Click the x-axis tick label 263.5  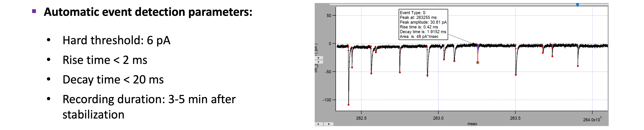pos(515,118)
